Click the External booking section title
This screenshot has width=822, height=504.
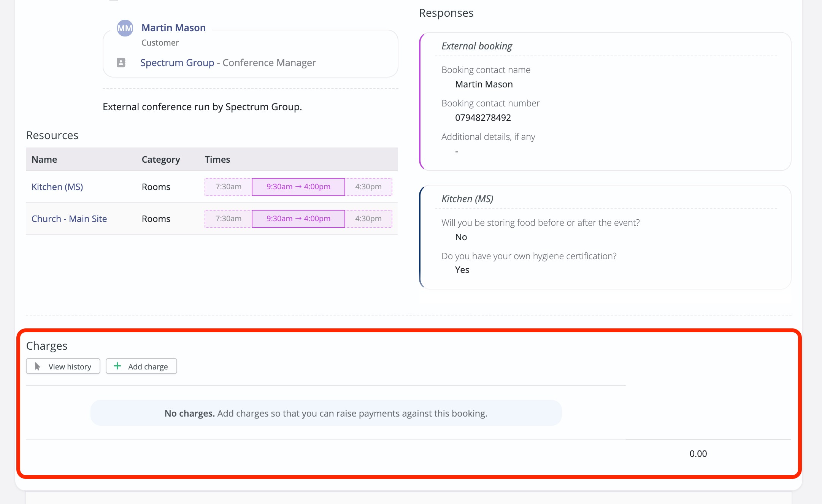[477, 46]
